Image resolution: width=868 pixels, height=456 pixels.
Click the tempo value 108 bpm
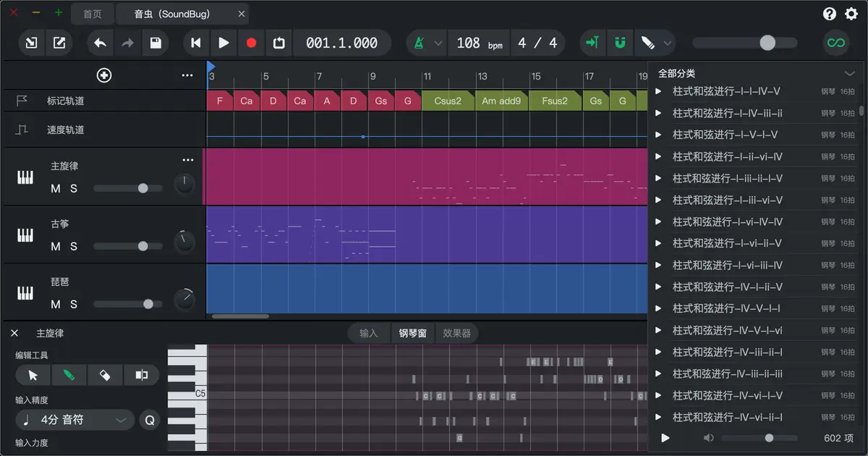tap(479, 43)
